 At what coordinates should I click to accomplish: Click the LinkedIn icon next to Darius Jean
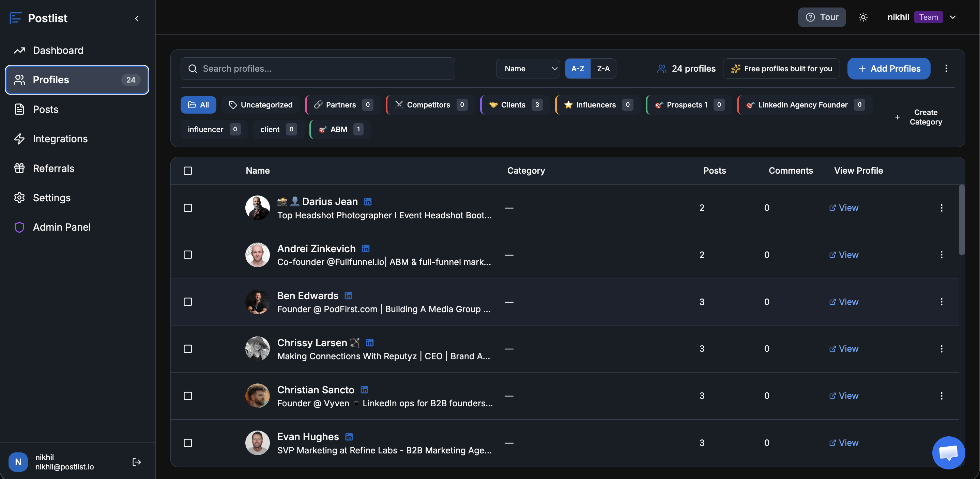367,202
